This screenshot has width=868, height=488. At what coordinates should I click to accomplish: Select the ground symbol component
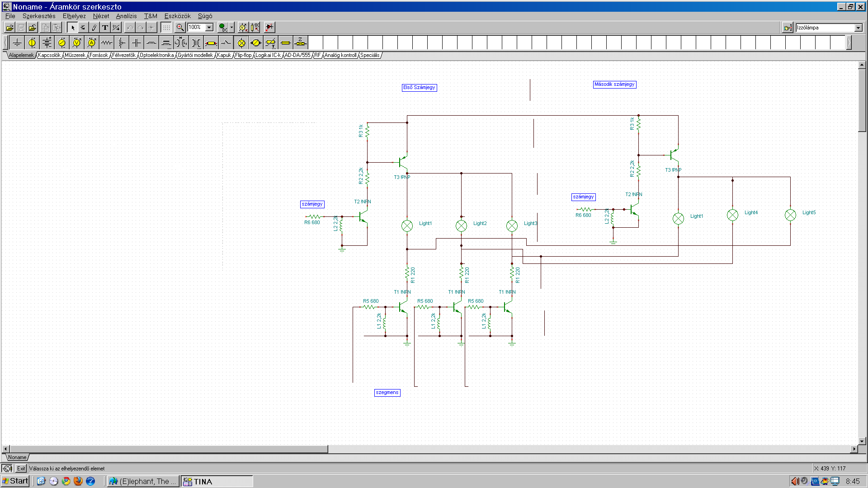coord(17,43)
